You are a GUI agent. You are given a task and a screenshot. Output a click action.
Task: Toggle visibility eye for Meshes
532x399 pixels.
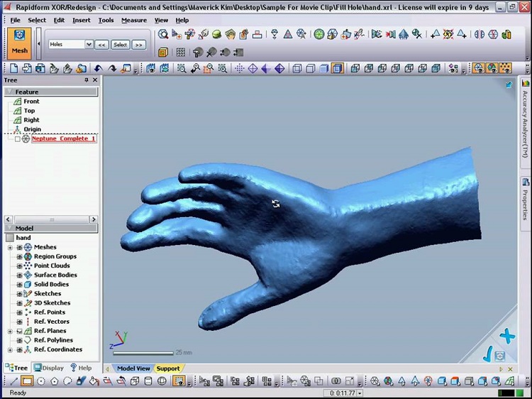point(19,247)
